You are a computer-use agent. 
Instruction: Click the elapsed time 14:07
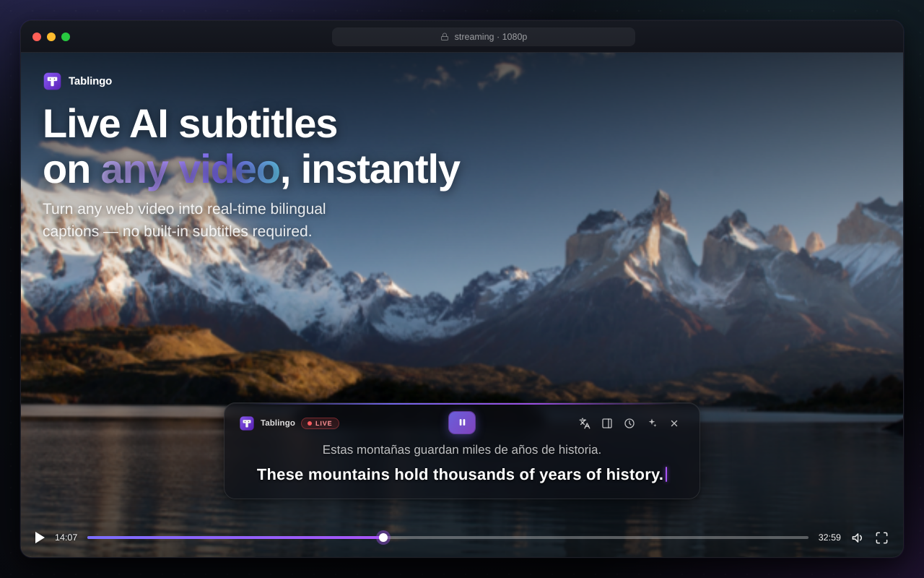click(x=66, y=538)
